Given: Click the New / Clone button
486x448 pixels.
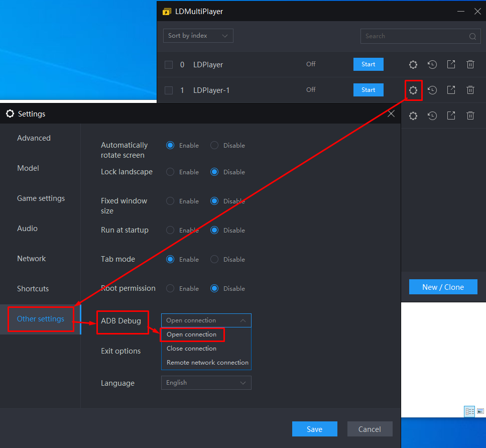Looking at the screenshot, I should tap(443, 287).
